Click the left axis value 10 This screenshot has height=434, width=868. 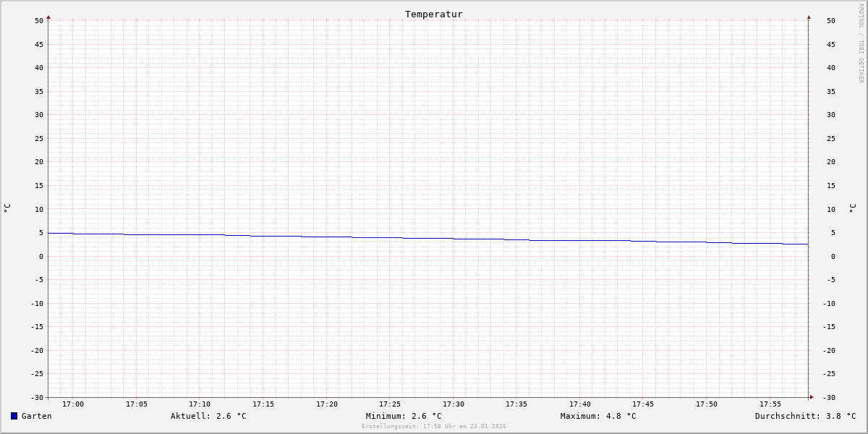click(x=39, y=209)
